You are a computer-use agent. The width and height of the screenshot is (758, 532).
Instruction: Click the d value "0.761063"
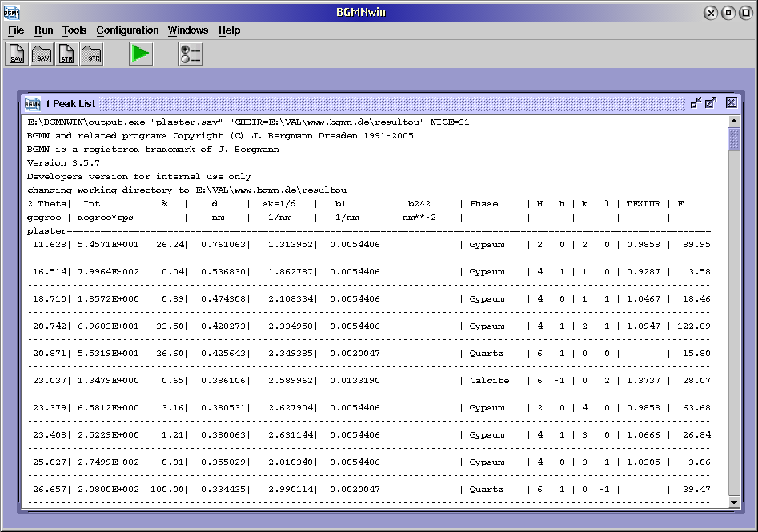click(x=223, y=245)
